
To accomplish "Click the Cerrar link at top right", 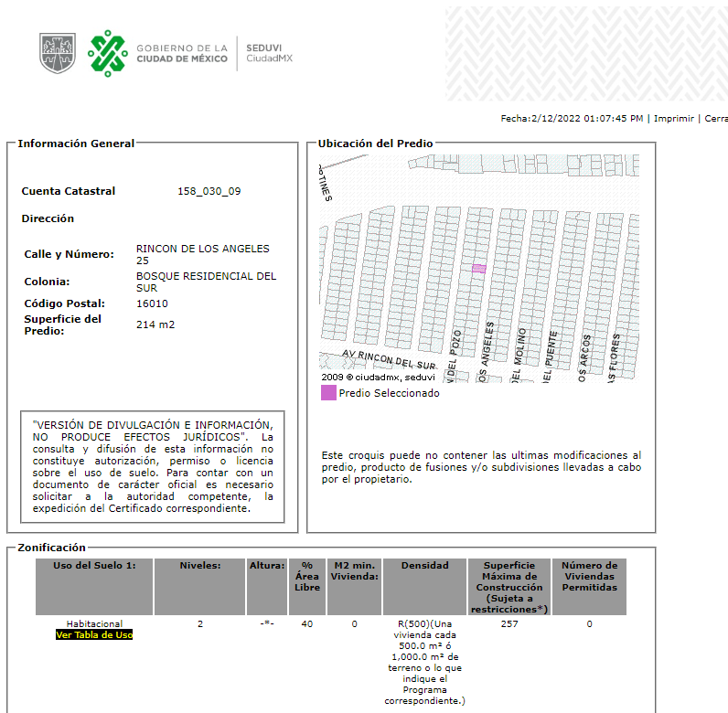I will click(x=716, y=118).
